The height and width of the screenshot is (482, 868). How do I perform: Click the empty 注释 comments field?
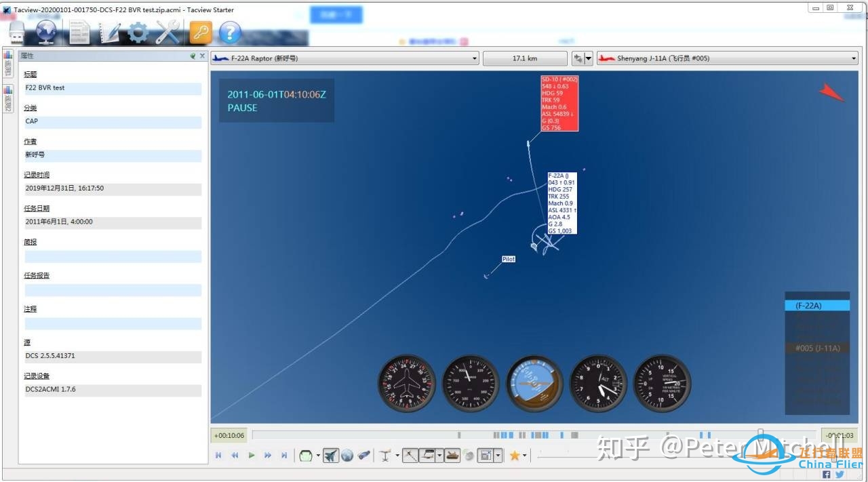pyautogui.click(x=113, y=323)
